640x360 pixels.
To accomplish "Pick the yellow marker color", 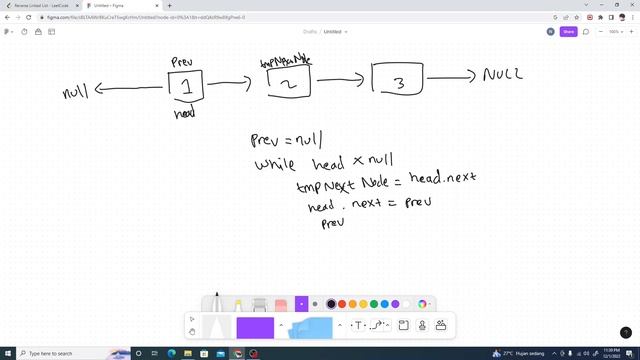I will (363, 304).
